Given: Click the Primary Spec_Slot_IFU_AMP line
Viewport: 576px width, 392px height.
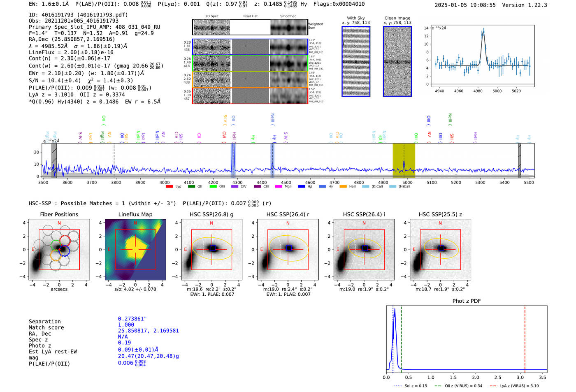Looking at the screenshot, I should coord(95,27).
